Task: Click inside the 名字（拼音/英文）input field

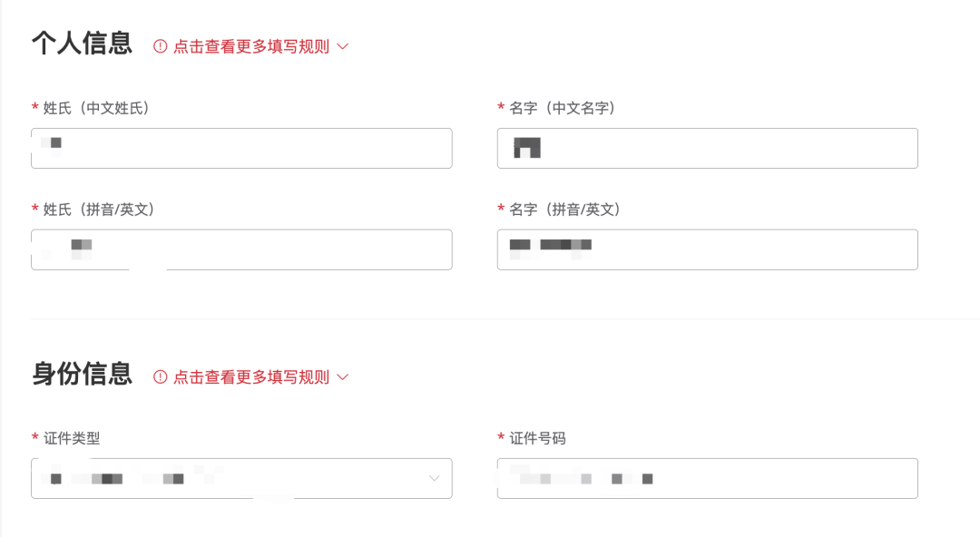Action: (707, 249)
